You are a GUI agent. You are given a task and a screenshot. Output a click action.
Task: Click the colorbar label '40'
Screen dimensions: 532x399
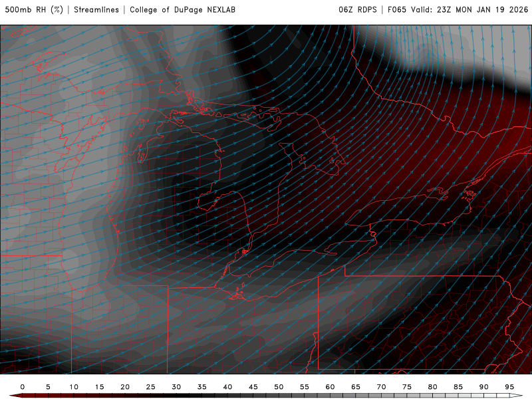227,387
